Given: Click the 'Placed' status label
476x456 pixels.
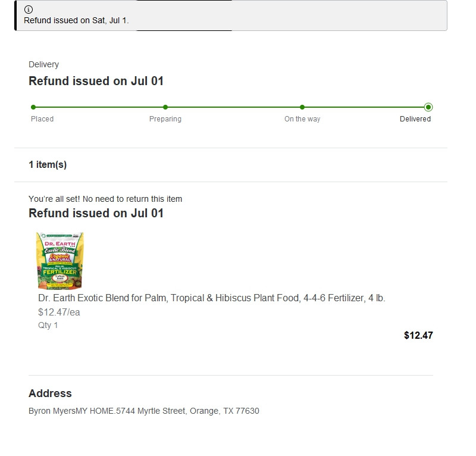Looking at the screenshot, I should click(42, 119).
